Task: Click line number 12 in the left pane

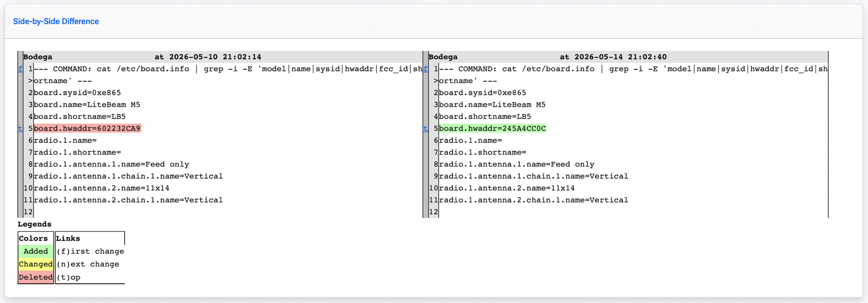Action: (28, 212)
